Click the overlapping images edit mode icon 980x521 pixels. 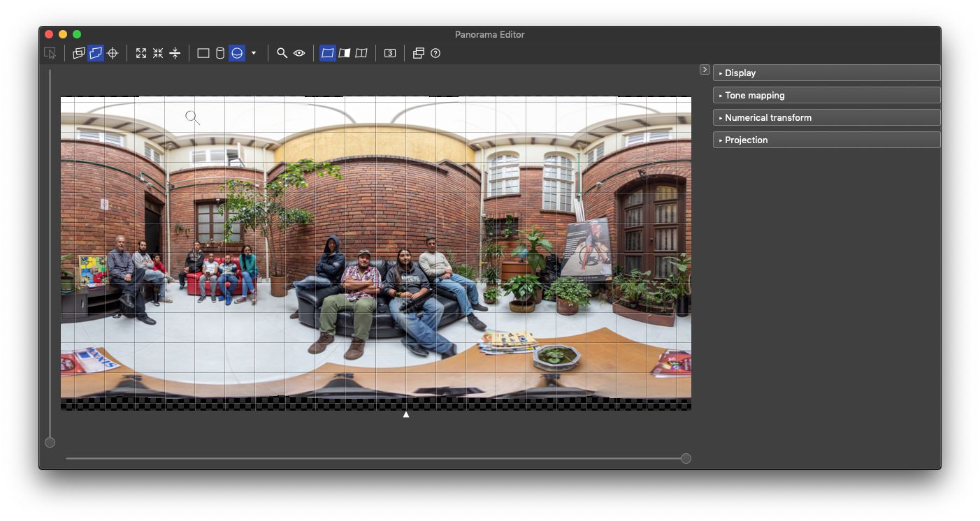coord(79,53)
